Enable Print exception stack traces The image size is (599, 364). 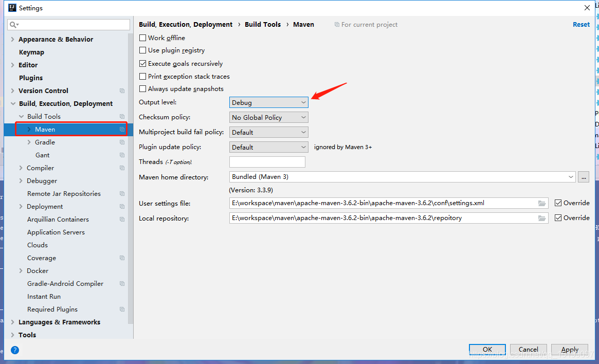click(x=142, y=77)
